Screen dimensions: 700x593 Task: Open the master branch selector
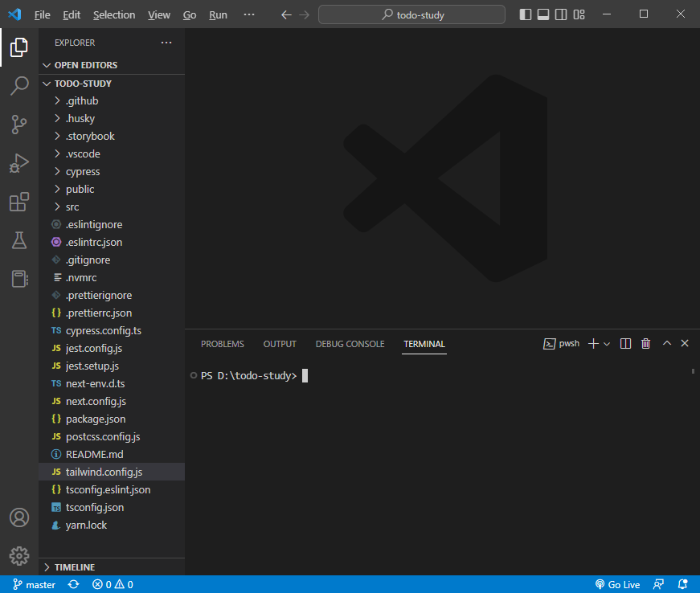point(34,584)
